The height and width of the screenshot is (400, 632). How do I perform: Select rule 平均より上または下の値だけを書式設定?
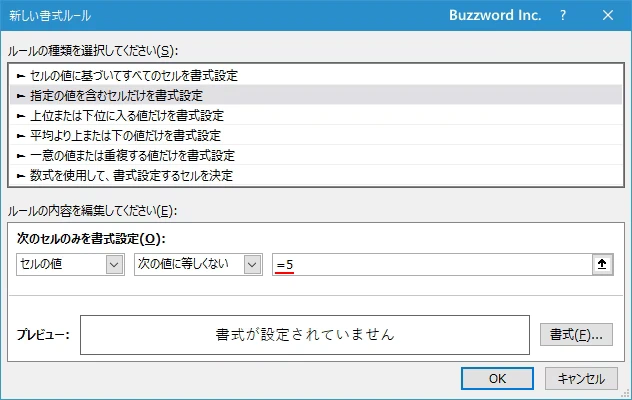pyautogui.click(x=316, y=135)
